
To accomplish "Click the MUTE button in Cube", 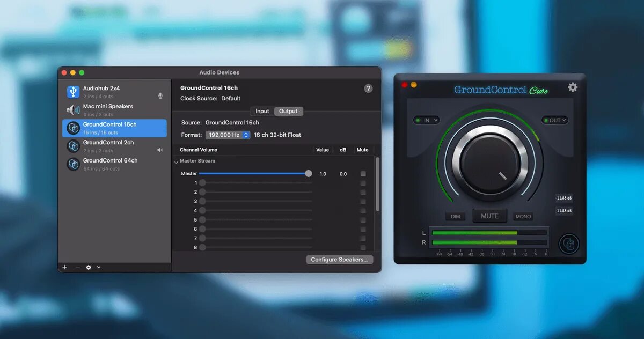I will (489, 216).
